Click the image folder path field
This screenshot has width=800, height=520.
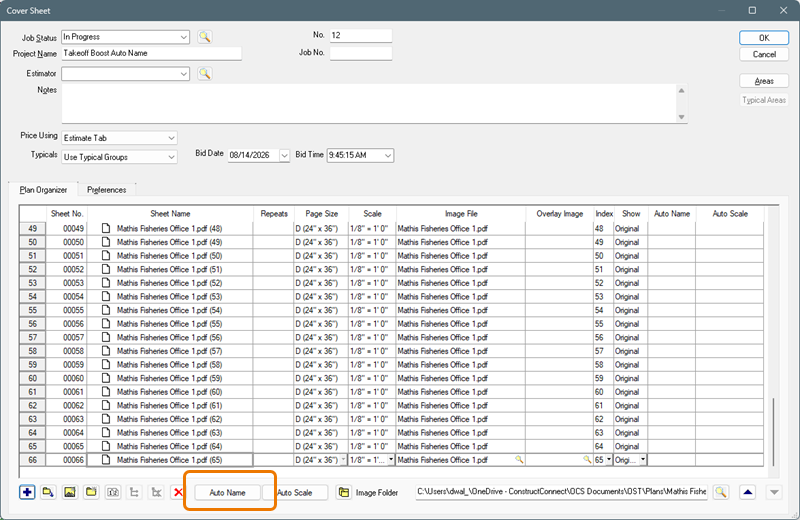coord(561,492)
